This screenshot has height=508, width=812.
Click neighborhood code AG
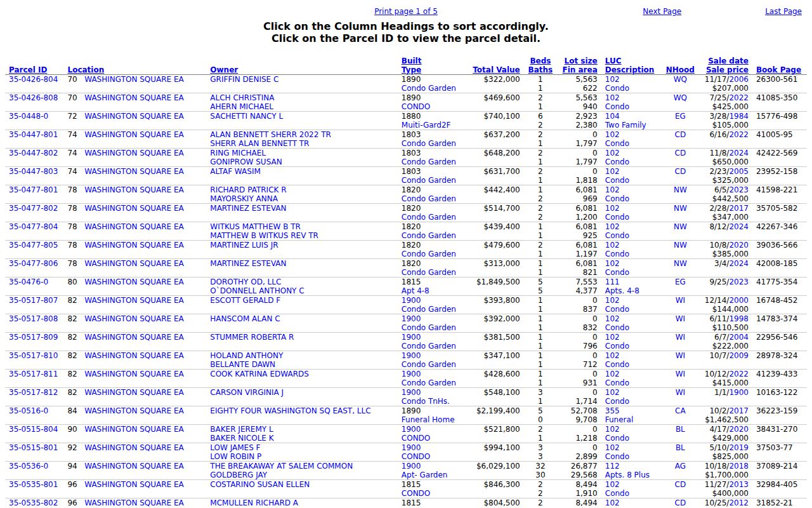point(680,466)
